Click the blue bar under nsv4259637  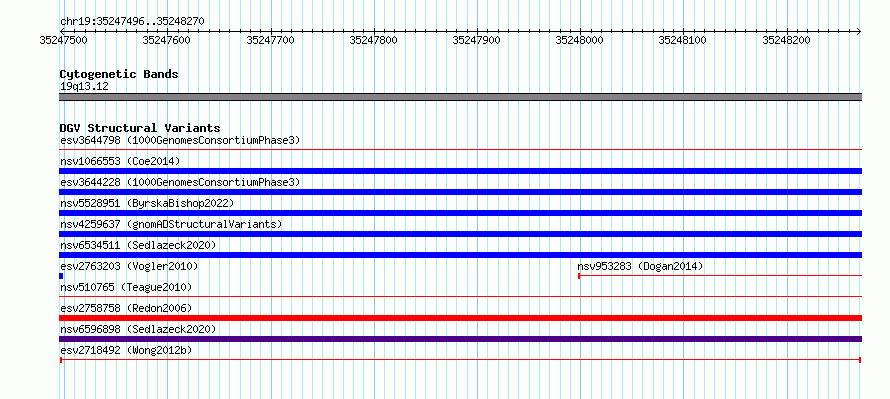pos(460,234)
